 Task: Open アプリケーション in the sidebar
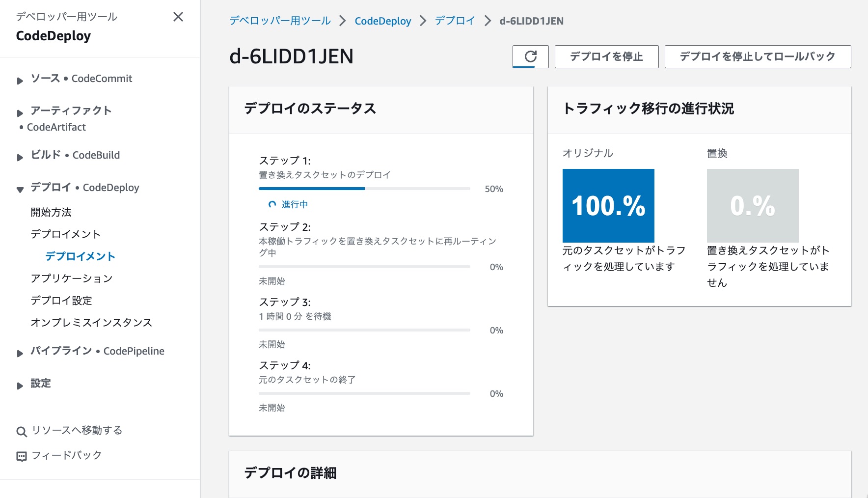pyautogui.click(x=72, y=278)
